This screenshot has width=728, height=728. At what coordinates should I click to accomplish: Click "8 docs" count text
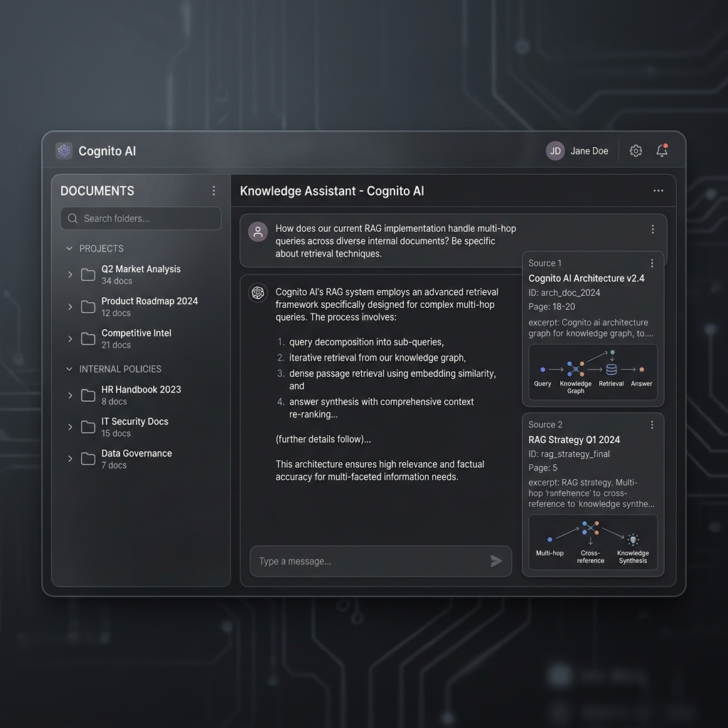tap(114, 401)
